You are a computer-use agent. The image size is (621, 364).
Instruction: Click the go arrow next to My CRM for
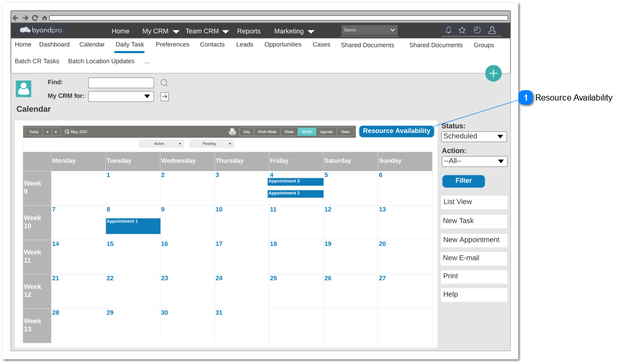click(165, 96)
